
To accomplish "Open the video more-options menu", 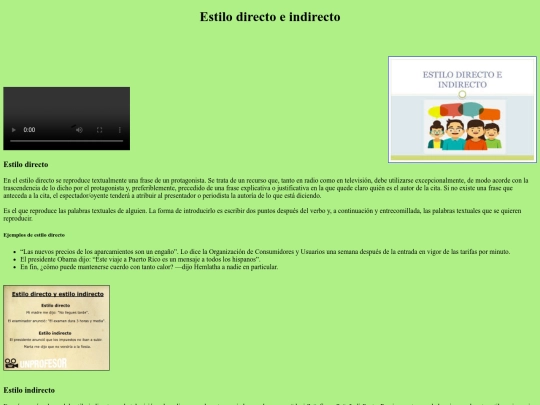I will [x=120, y=130].
